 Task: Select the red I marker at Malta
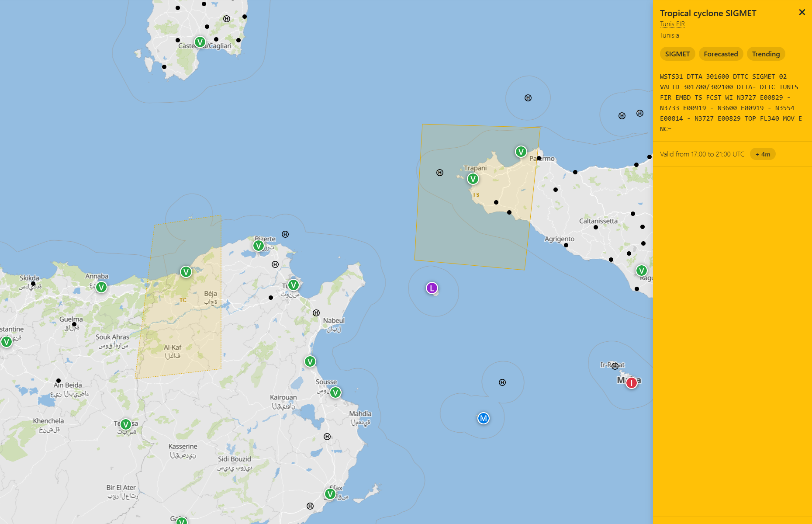(631, 383)
